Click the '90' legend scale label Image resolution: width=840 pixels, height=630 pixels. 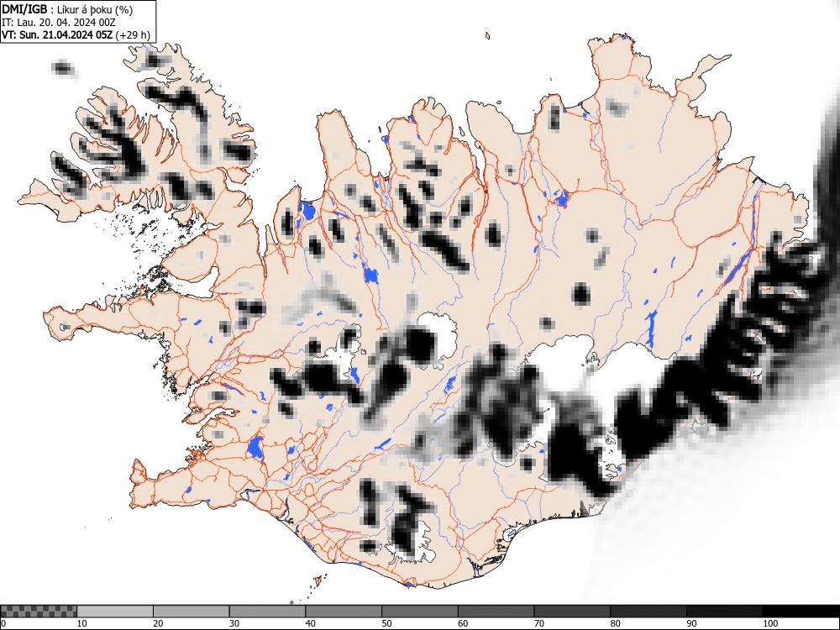point(691,623)
